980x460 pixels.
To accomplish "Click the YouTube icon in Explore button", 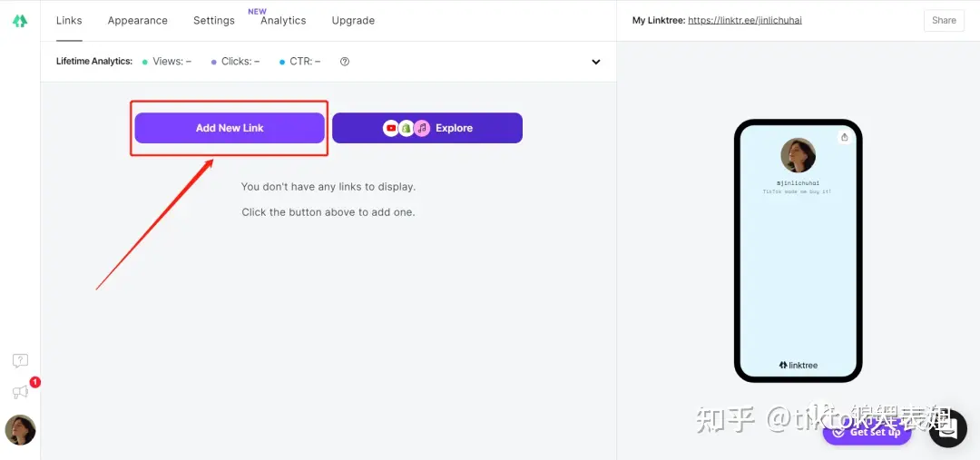I will coord(391,128).
